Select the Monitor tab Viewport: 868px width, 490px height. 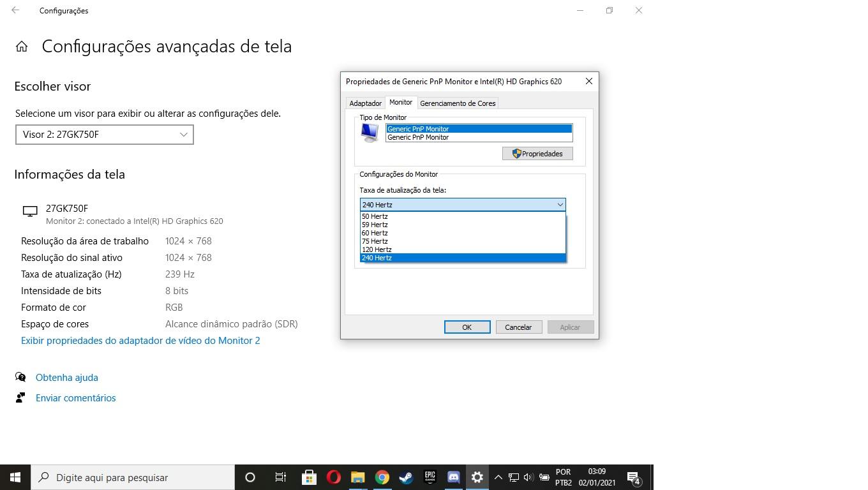tap(401, 102)
